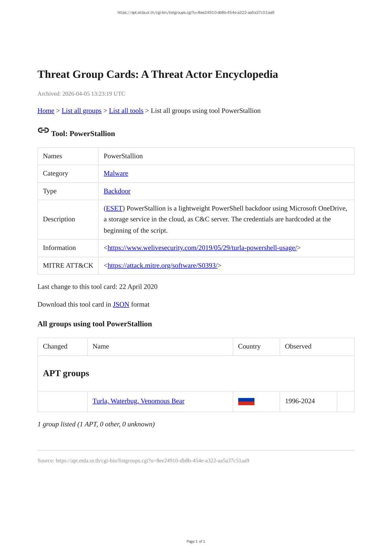Click the Country column header
Viewport: 392px width, 554px height.
click(x=249, y=346)
